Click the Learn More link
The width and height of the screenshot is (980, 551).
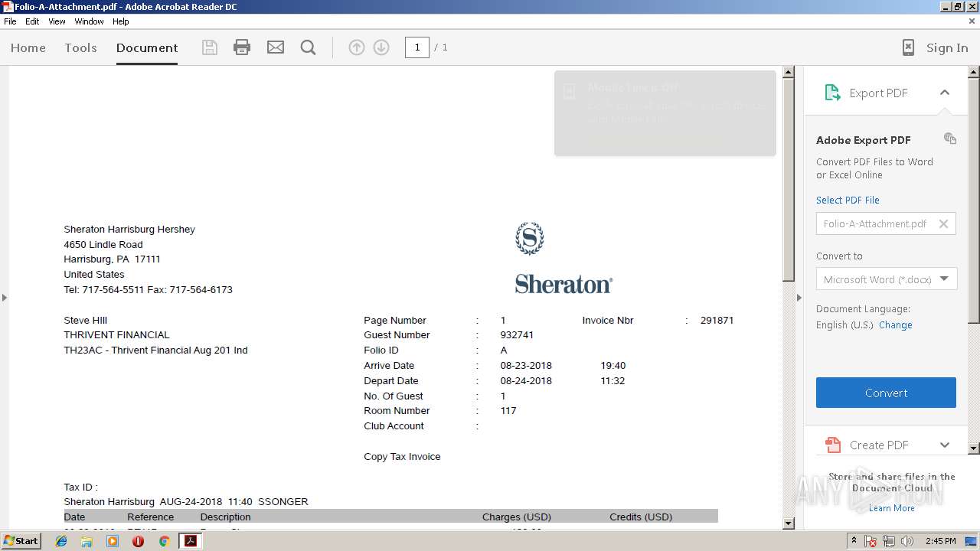click(x=891, y=508)
